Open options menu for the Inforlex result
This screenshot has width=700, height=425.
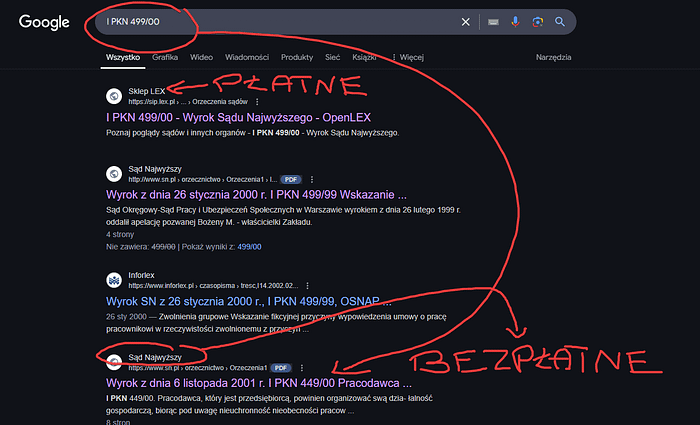(307, 286)
